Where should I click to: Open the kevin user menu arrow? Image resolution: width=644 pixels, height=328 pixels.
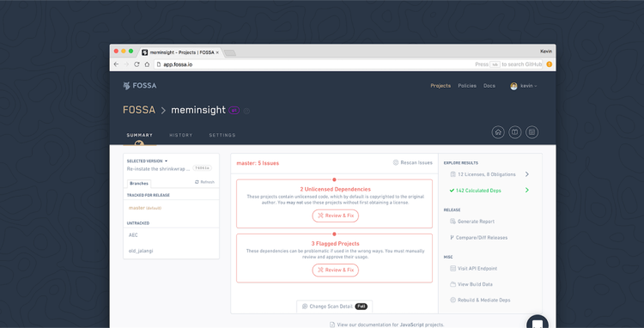[x=536, y=86]
